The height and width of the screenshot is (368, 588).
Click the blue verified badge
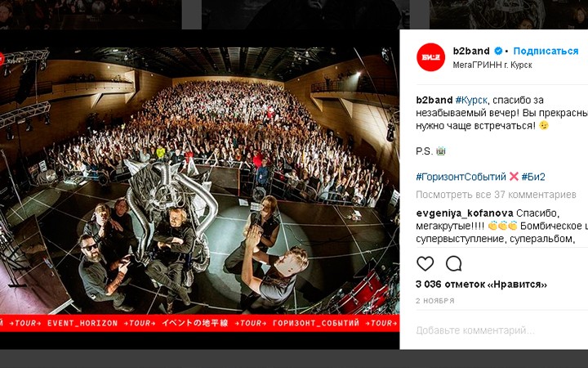pyautogui.click(x=498, y=51)
